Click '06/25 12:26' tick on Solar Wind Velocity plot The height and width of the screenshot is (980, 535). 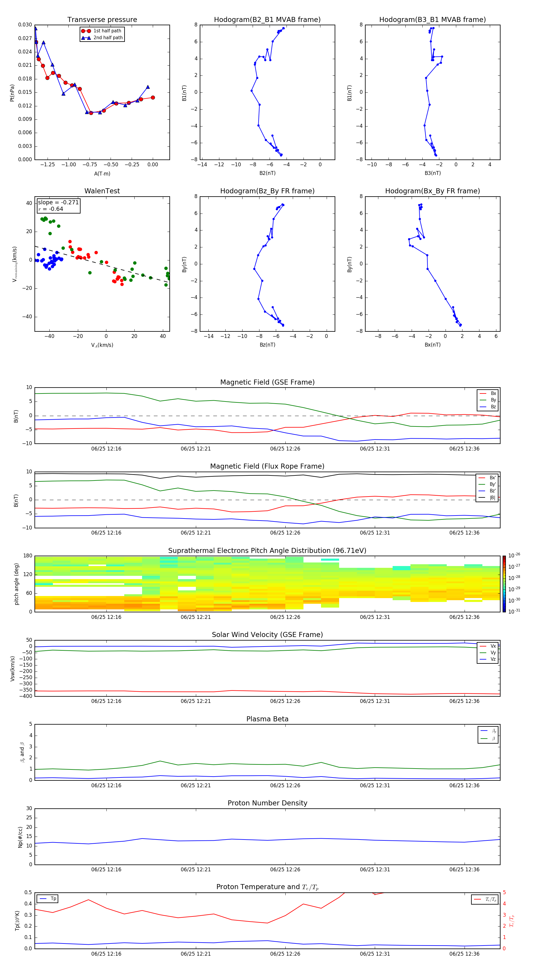[285, 701]
